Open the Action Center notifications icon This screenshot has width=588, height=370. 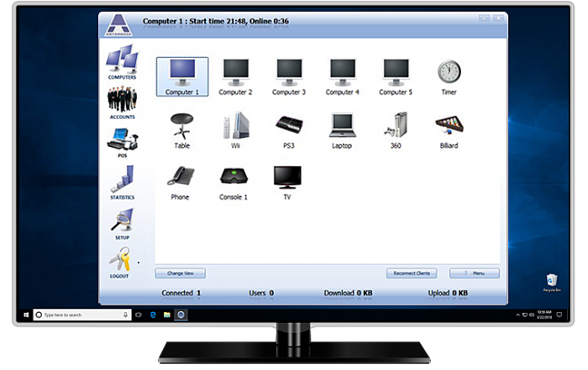559,315
